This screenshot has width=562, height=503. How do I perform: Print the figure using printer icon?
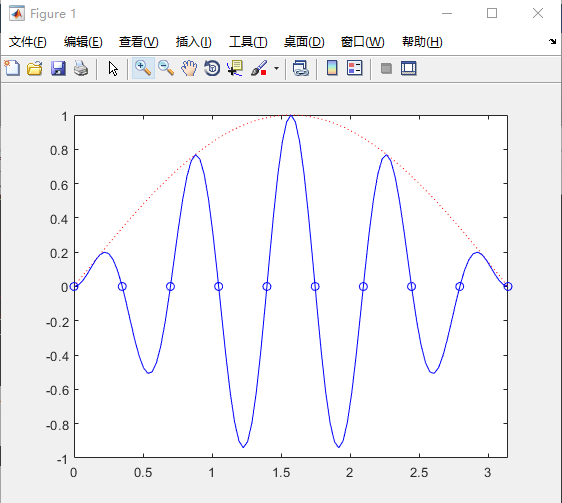tap(81, 68)
